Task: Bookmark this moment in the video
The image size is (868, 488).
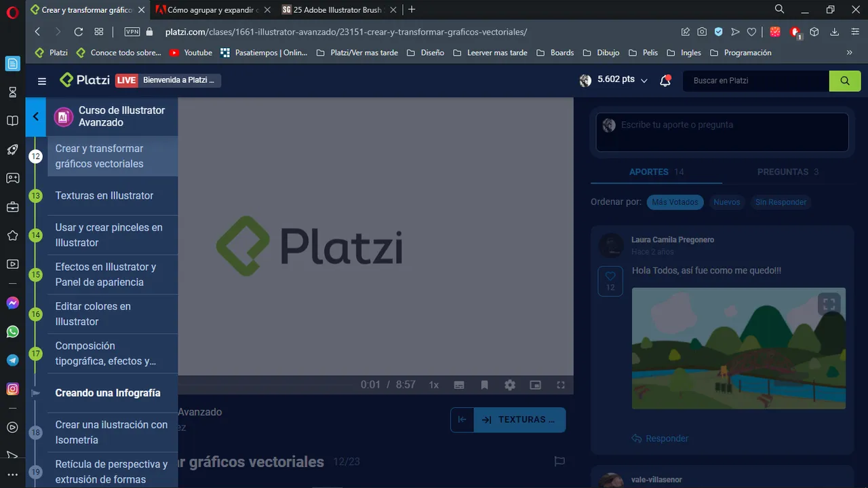Action: click(x=484, y=385)
